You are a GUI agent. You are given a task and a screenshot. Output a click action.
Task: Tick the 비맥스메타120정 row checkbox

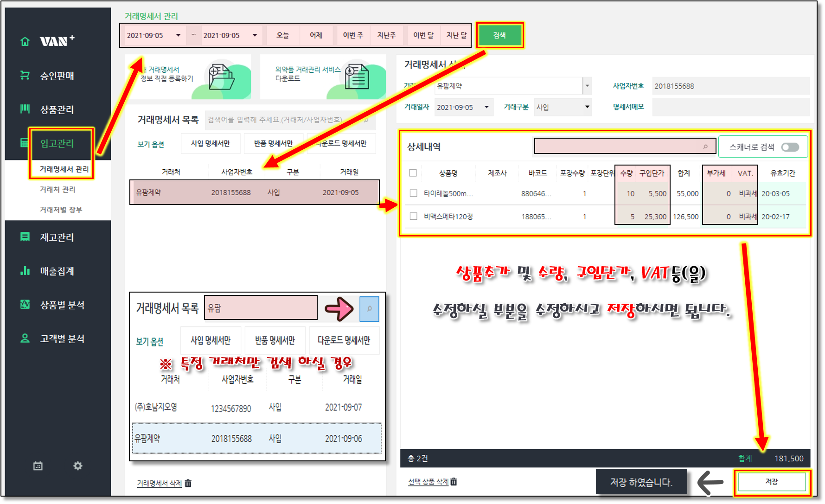[413, 216]
